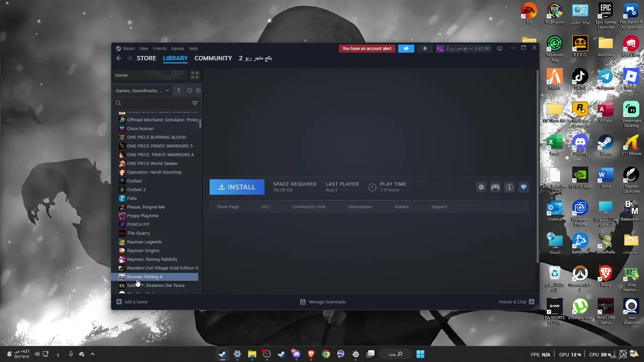
Task: Open Friends & Chat
Action: pos(516,302)
